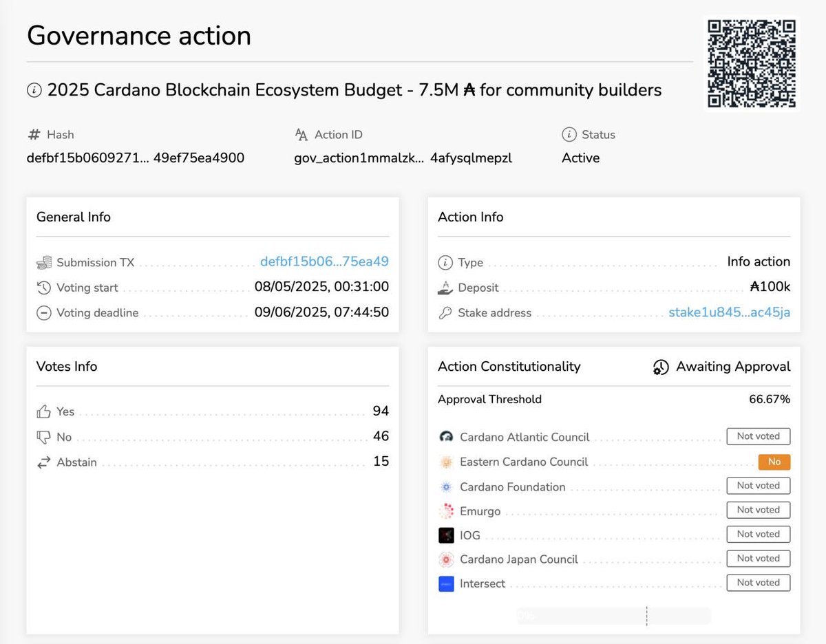Image resolution: width=826 pixels, height=644 pixels.
Task: Click the General Info panel heading
Action: coord(74,217)
